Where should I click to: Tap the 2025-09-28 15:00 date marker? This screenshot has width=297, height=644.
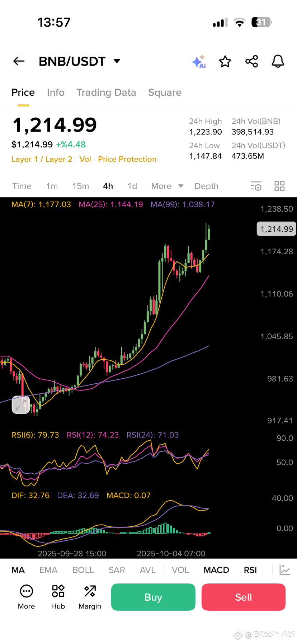[72, 554]
